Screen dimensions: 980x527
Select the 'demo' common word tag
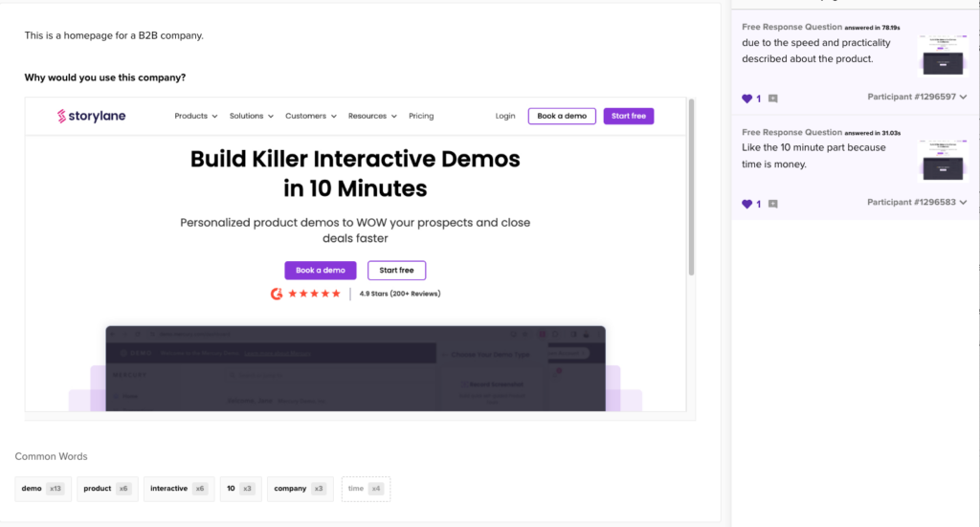coord(43,489)
